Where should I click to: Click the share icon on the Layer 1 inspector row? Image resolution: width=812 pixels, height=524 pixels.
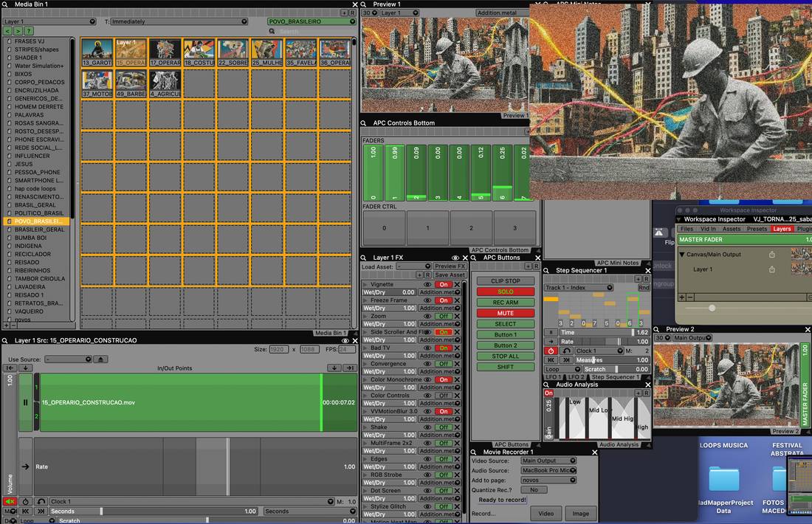click(x=771, y=269)
